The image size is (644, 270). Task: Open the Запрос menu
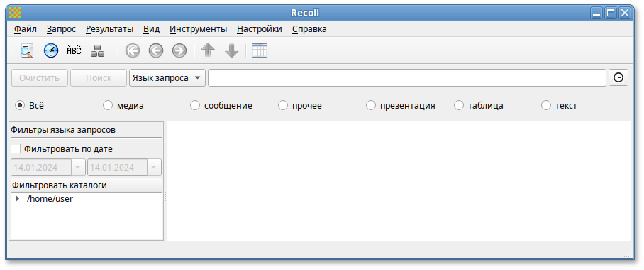coord(61,29)
